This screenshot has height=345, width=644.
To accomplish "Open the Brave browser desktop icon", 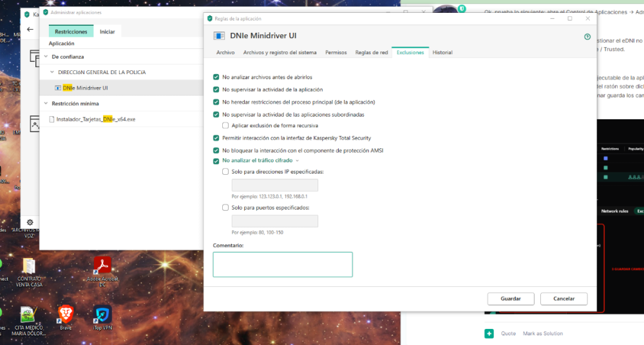I will coord(66,315).
